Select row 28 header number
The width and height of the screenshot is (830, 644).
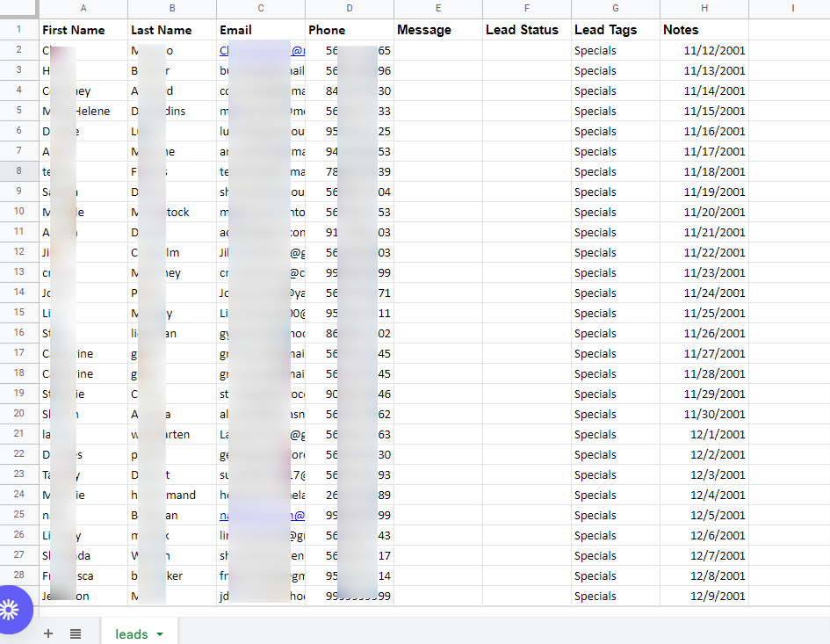19,575
